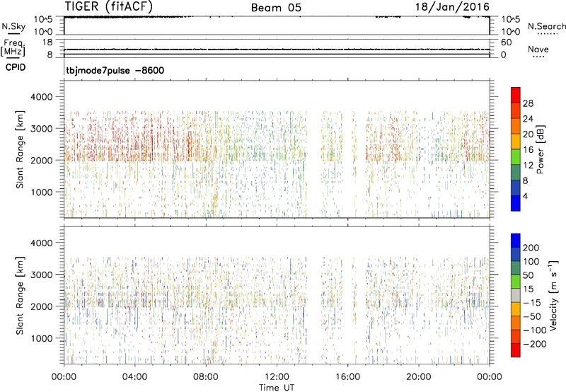The image size is (566, 392).
Task: Click the 4000 tick on power panel
Action: coord(41,97)
